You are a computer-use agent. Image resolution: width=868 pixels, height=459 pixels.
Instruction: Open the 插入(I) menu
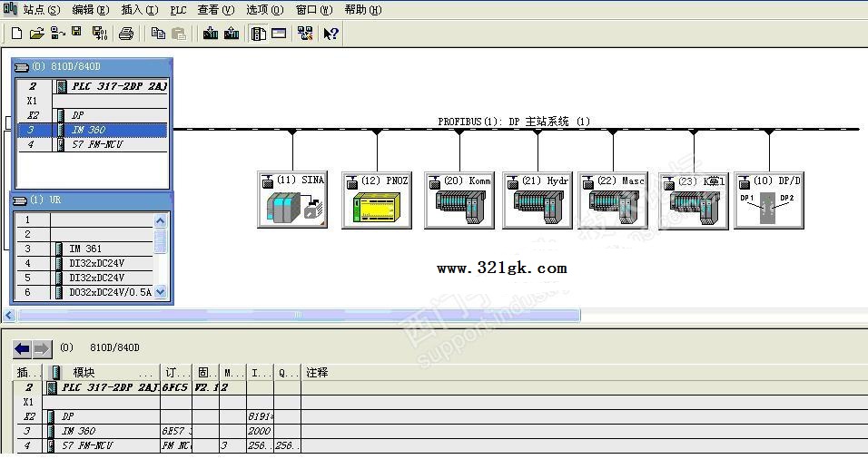[x=140, y=9]
